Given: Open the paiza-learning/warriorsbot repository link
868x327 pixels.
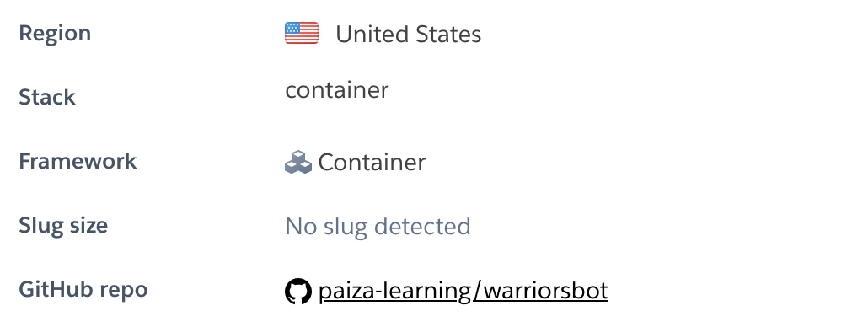Looking at the screenshot, I should pos(463,291).
